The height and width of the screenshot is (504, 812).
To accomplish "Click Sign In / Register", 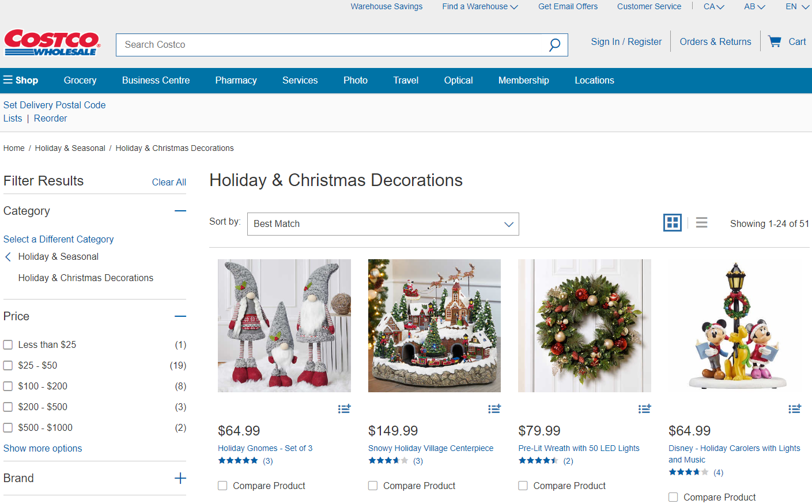I will (x=626, y=42).
